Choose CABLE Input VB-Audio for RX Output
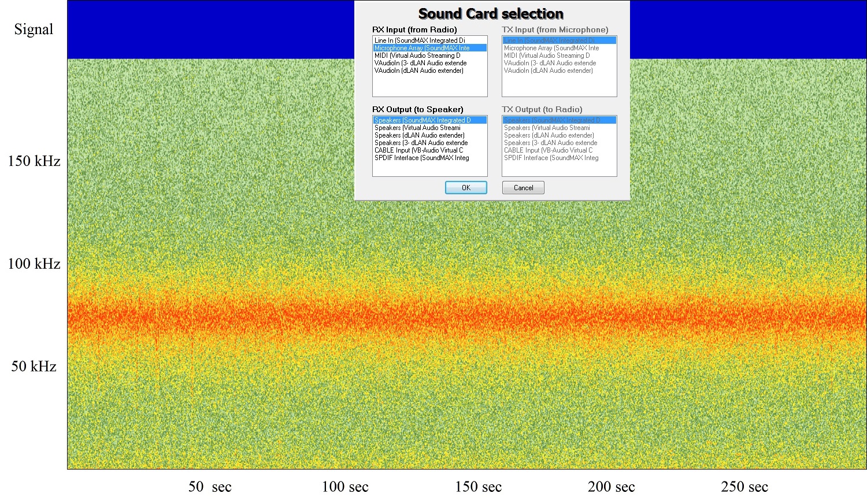The image size is (867, 504). (x=418, y=150)
